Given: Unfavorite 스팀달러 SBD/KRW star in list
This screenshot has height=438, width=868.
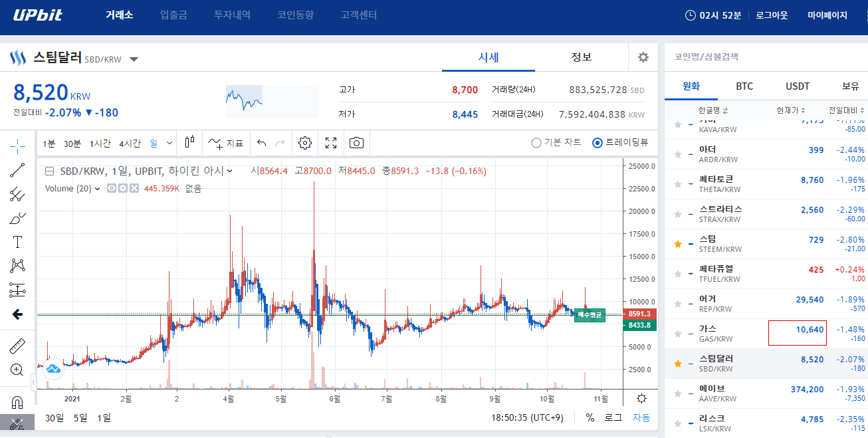Looking at the screenshot, I should click(x=678, y=364).
